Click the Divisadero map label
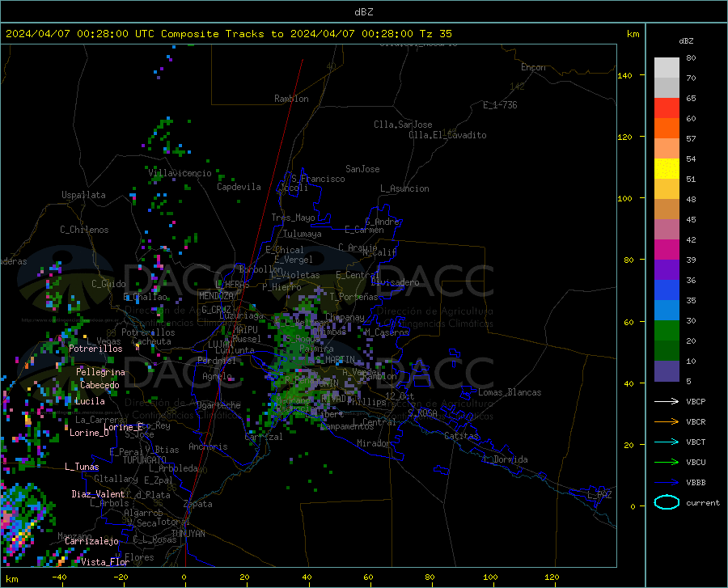This screenshot has width=728, height=588. point(395,282)
